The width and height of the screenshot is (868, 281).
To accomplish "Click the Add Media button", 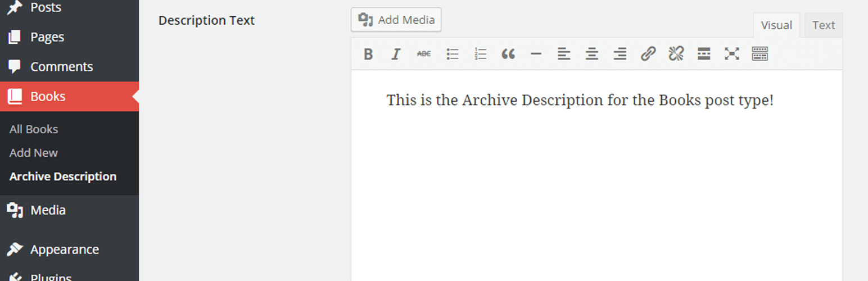I will click(x=396, y=20).
